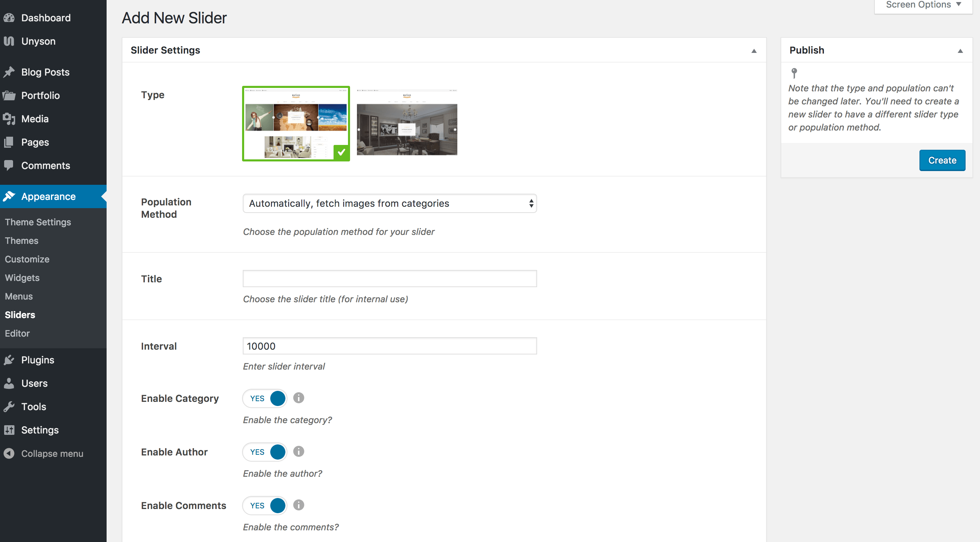Open the Widgets submenu item
Viewport: 980px width, 542px height.
point(22,278)
